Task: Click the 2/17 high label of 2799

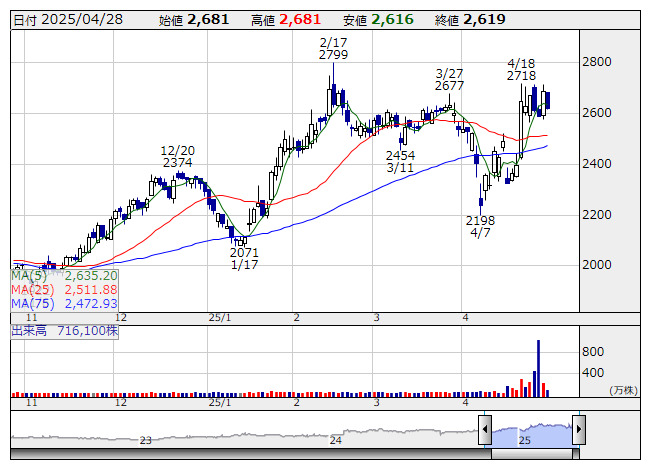Action: (333, 48)
